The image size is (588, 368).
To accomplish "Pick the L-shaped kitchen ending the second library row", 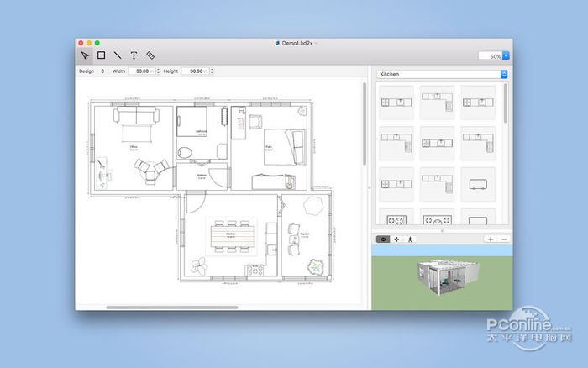I will 478,144.
